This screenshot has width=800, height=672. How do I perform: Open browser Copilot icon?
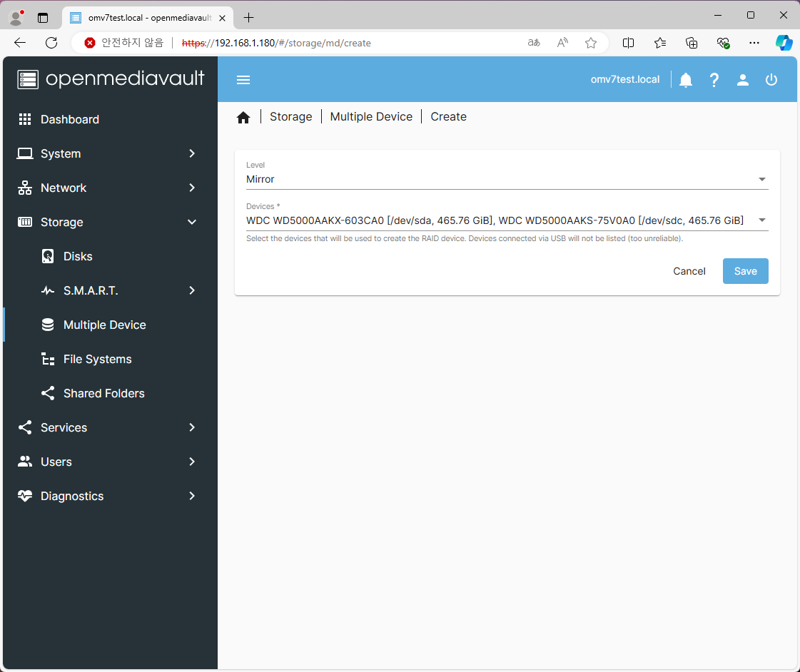tap(784, 43)
